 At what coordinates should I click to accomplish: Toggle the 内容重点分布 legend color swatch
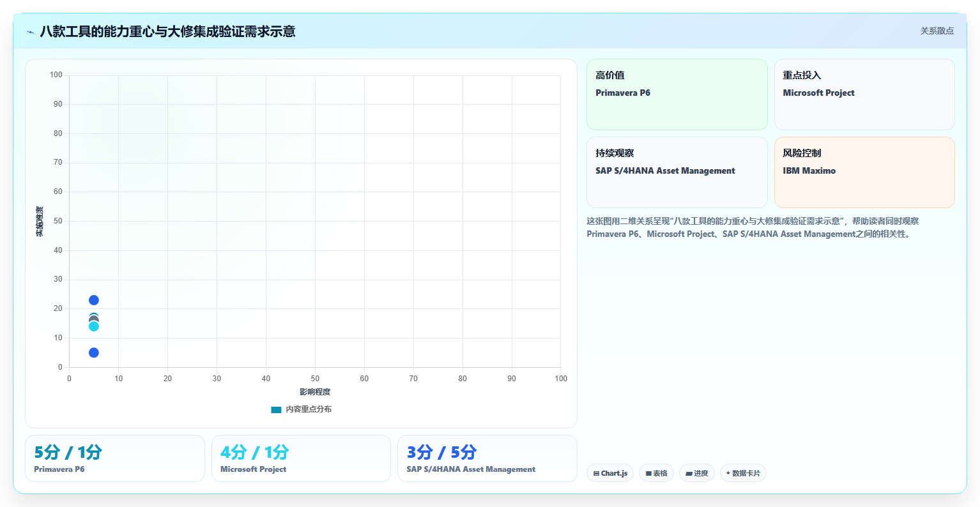[x=276, y=409]
